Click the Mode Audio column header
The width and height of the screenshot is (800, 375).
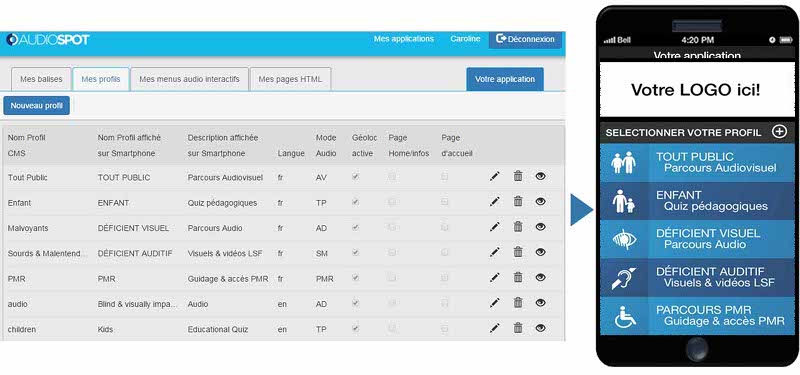click(x=326, y=145)
